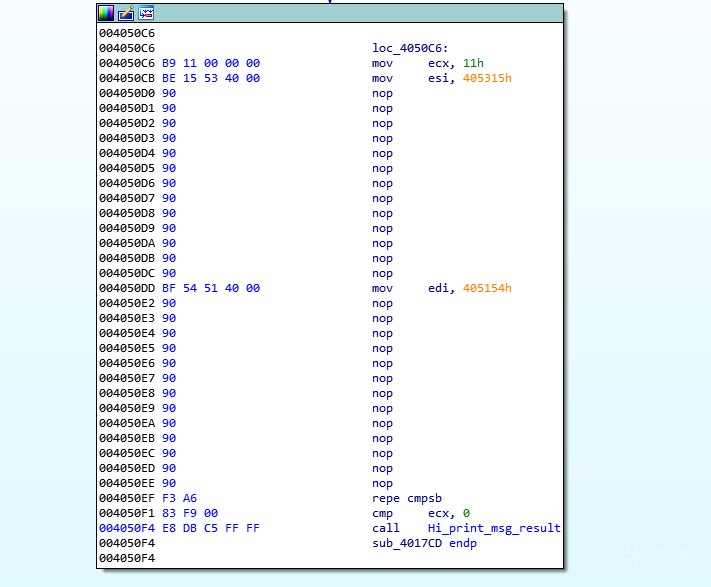The image size is (711, 587).
Task: Click opcode bytes BF 54 51 40 00
Action: (211, 288)
